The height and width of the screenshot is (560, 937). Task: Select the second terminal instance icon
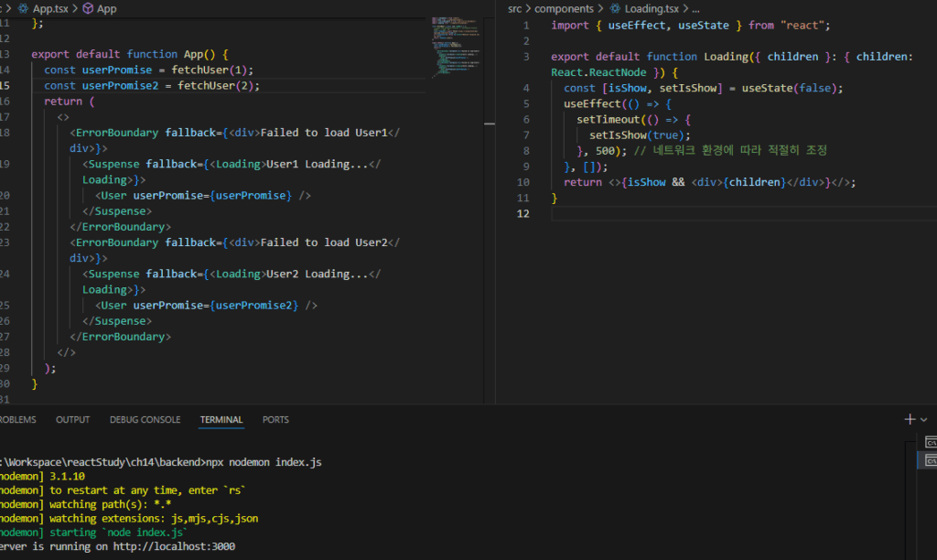tap(931, 462)
